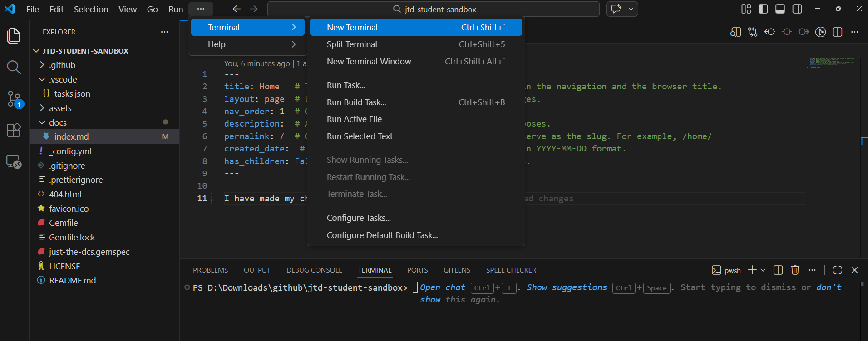Click the jtd-student-sandbox command center search box
The image size is (868, 341).
(434, 9)
